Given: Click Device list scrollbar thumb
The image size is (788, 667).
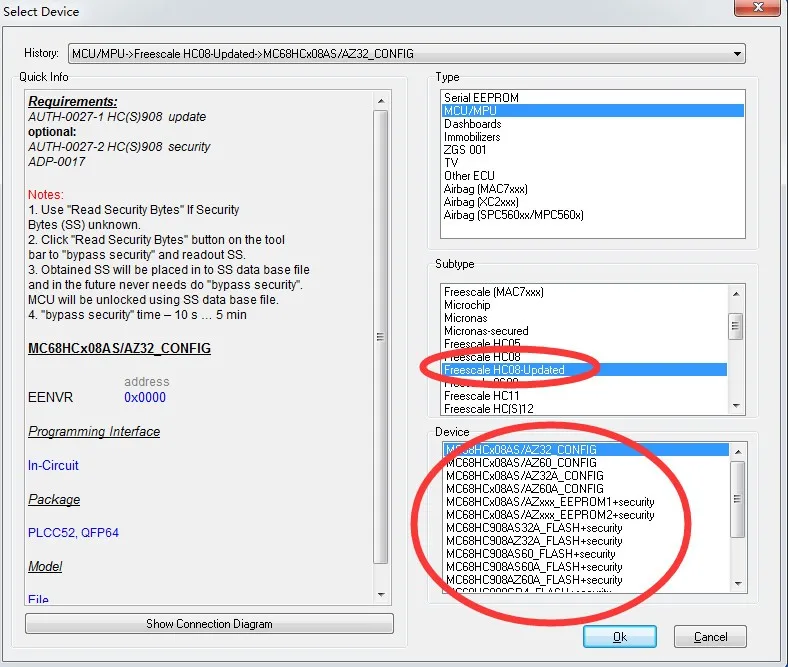Looking at the screenshot, I should [737, 499].
